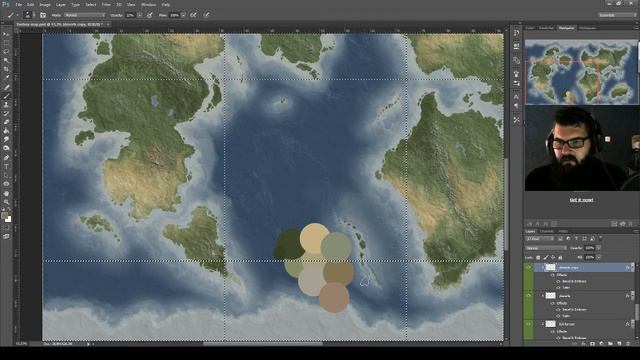This screenshot has width=640, height=360.
Task: Select the Healing Brush tool
Action: pyautogui.click(x=6, y=87)
